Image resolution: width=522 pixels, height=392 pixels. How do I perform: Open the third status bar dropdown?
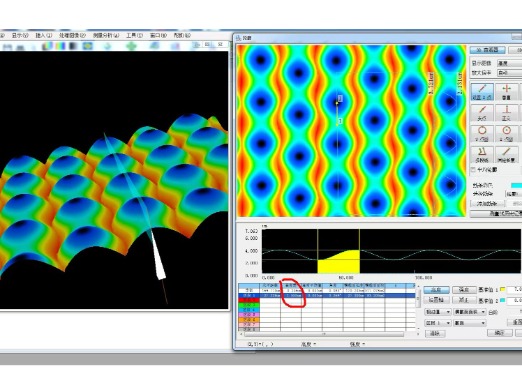tap(357, 344)
